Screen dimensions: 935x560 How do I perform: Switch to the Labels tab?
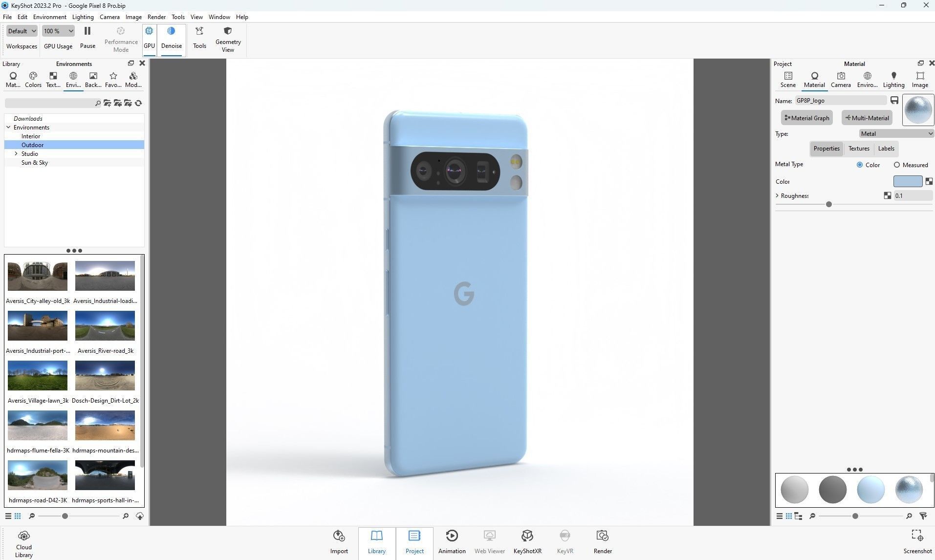coord(886,149)
